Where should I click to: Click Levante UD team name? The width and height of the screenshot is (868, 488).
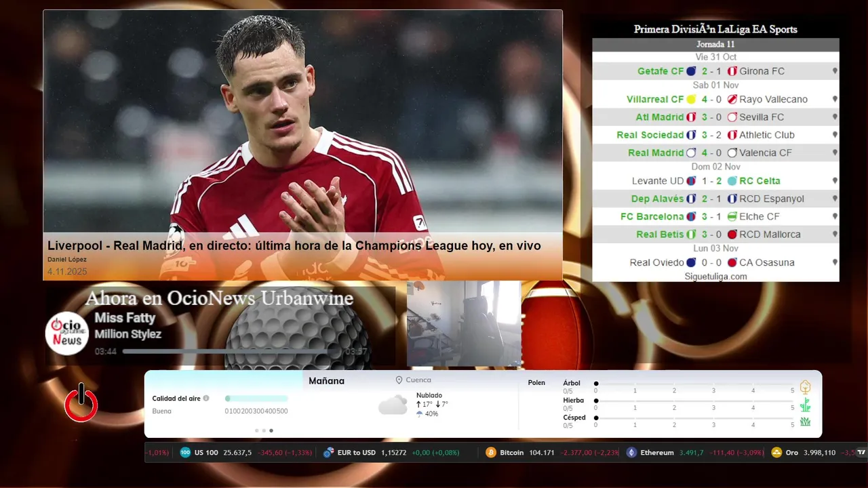(x=658, y=181)
